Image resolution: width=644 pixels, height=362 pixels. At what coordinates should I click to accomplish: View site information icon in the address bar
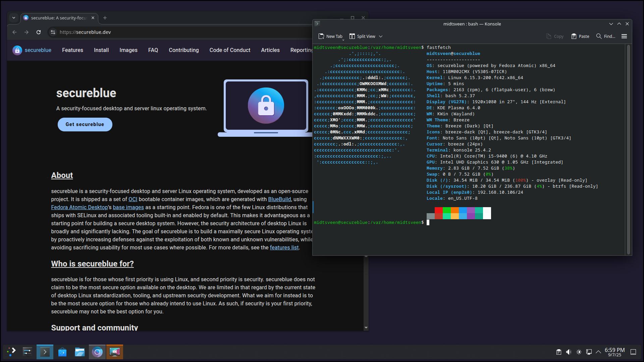[x=53, y=32]
